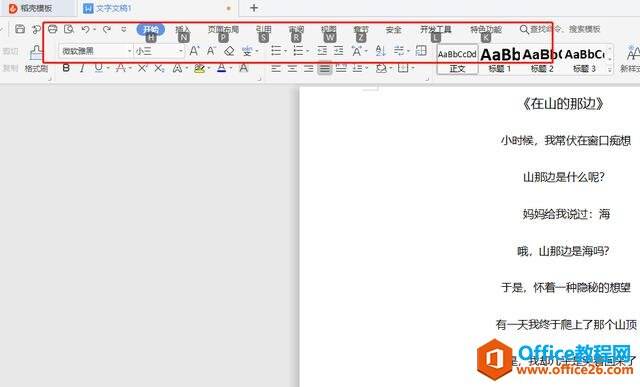Click the Undo arrow icon

[x=85, y=29]
